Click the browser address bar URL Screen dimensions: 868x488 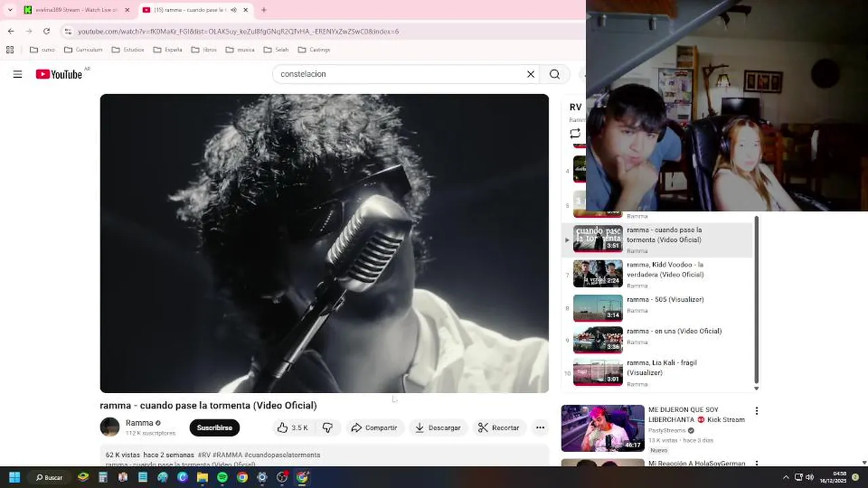[237, 31]
